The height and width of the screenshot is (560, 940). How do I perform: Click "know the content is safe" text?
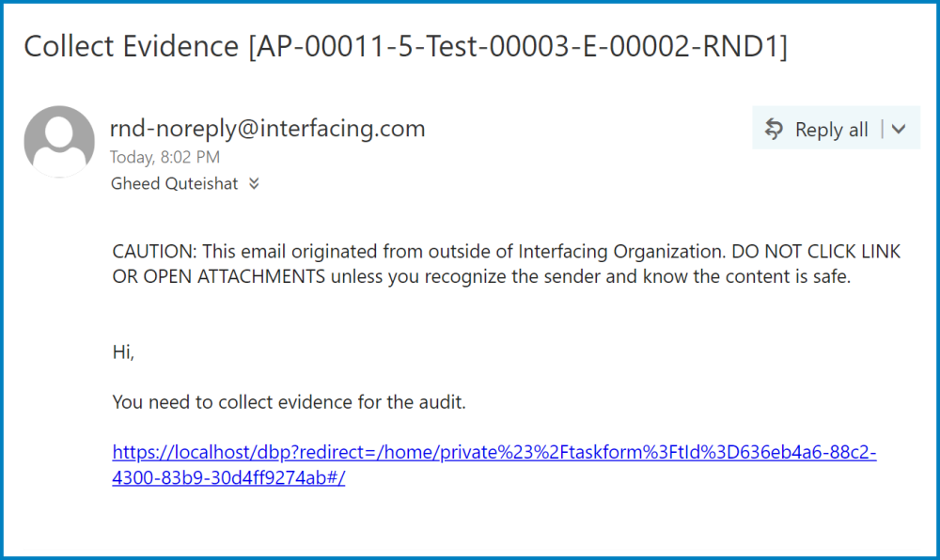(x=752, y=276)
